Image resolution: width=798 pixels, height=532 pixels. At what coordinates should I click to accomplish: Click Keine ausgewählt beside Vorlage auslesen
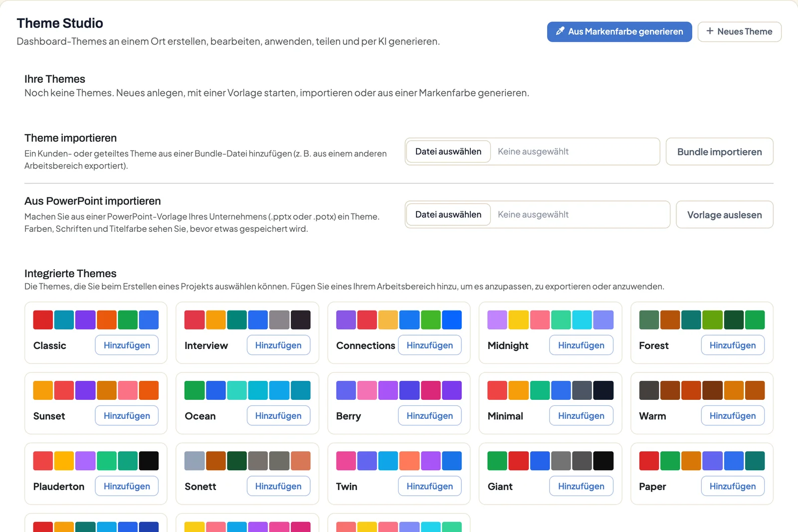pyautogui.click(x=533, y=214)
